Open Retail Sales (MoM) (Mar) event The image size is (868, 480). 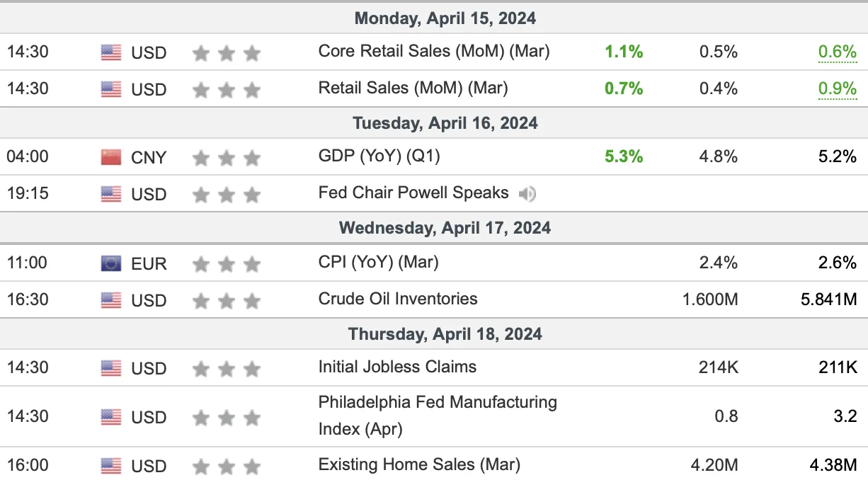(413, 88)
